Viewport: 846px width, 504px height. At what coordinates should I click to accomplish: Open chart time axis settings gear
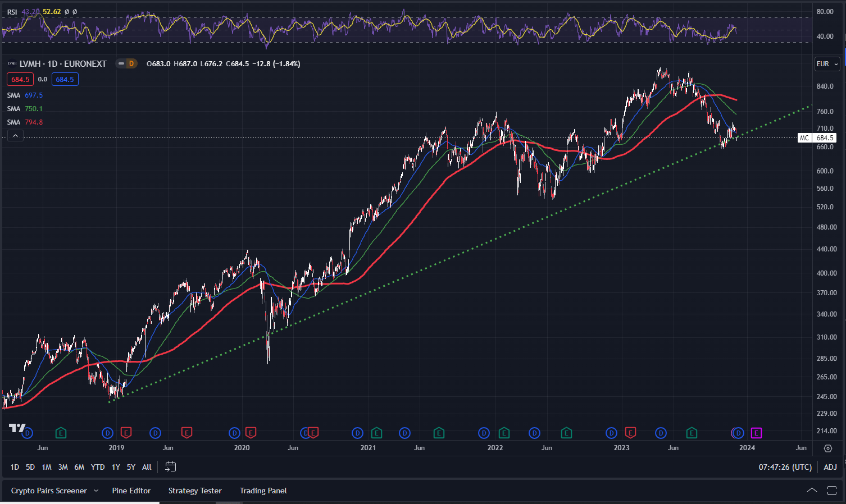[828, 448]
